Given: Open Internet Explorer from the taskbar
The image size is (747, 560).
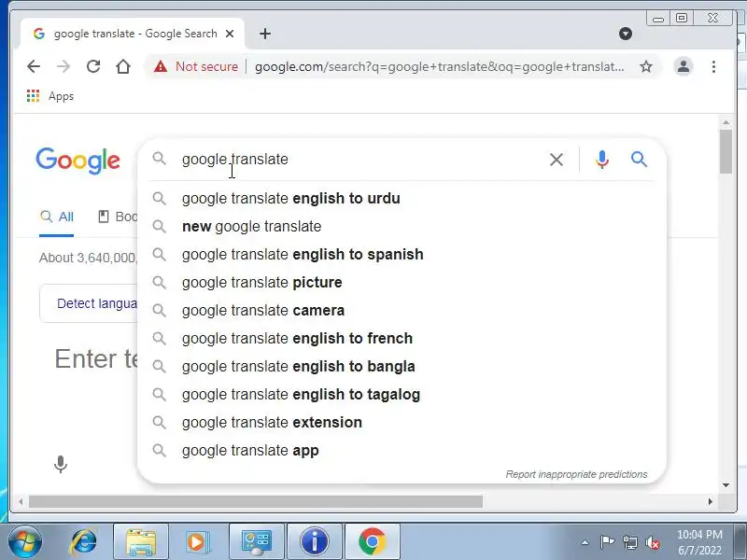Looking at the screenshot, I should 84,541.
